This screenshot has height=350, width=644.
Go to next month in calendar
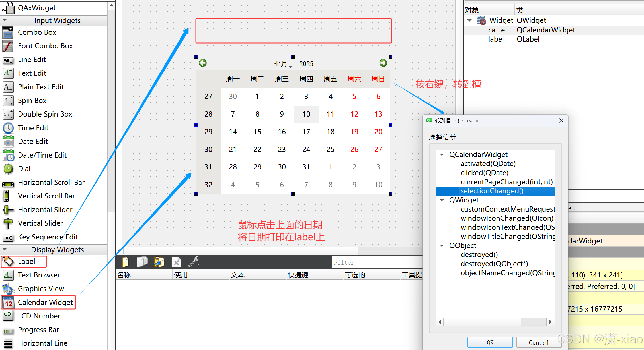pyautogui.click(x=383, y=63)
